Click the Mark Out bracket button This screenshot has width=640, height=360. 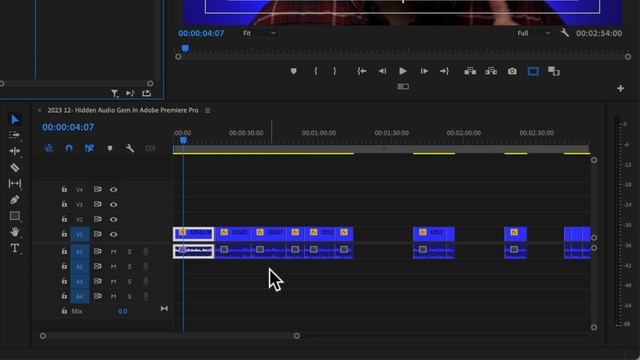(335, 71)
